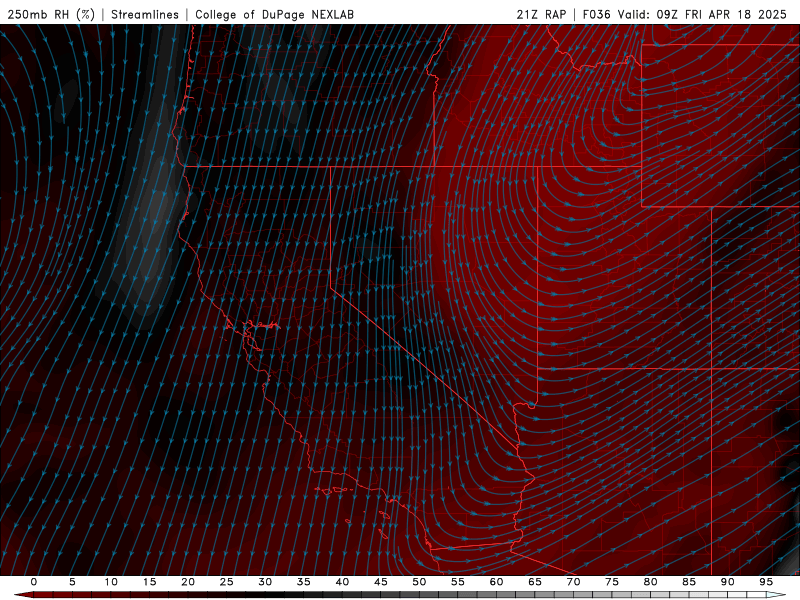The width and height of the screenshot is (800, 600).
Task: Click the "250mb RH (%)" title text
Action: (51, 14)
